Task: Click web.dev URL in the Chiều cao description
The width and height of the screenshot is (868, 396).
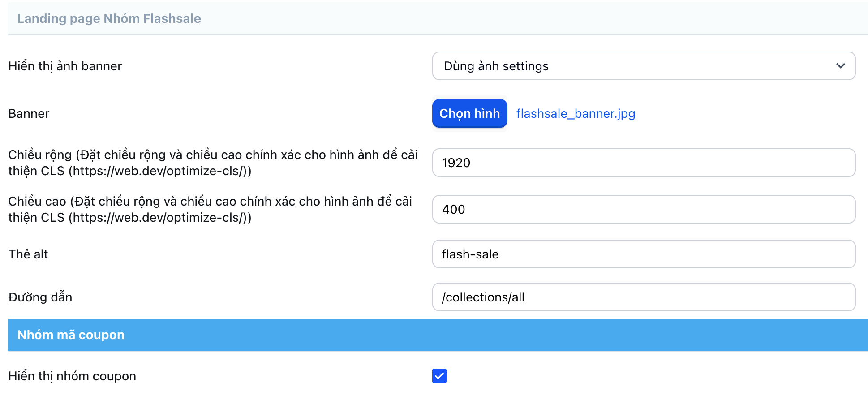Action: tap(159, 218)
